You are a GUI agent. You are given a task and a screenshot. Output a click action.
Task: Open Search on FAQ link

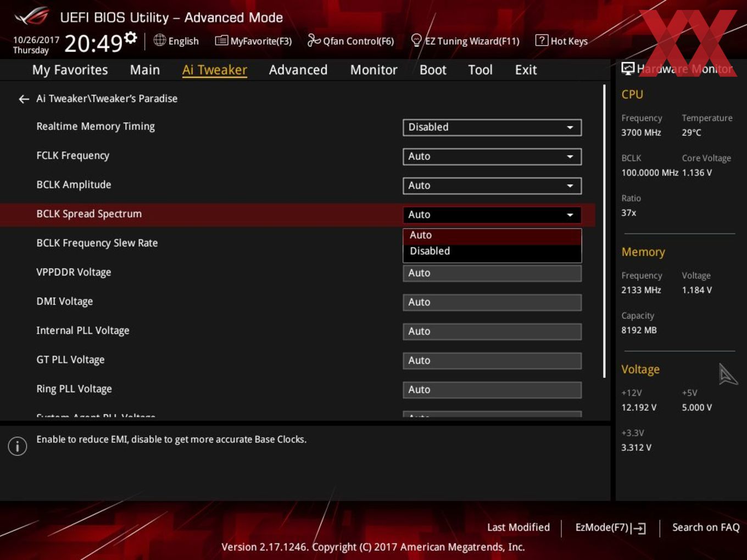(706, 528)
